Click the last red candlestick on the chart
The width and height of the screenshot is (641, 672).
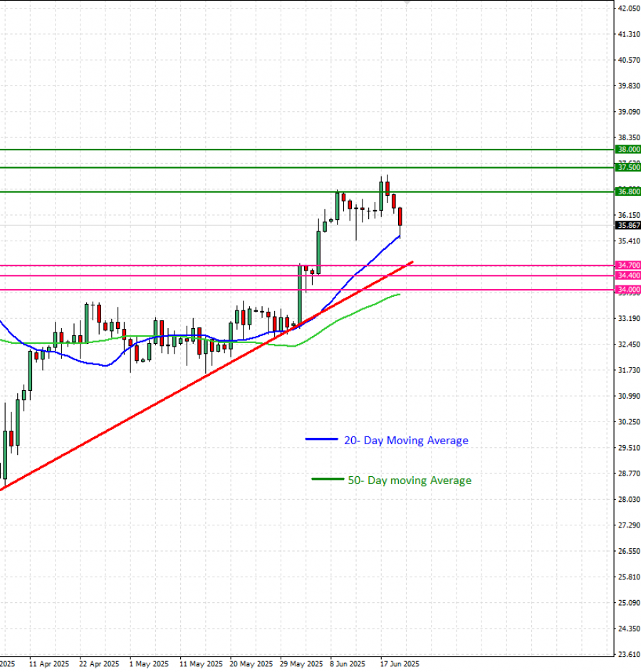(x=400, y=216)
